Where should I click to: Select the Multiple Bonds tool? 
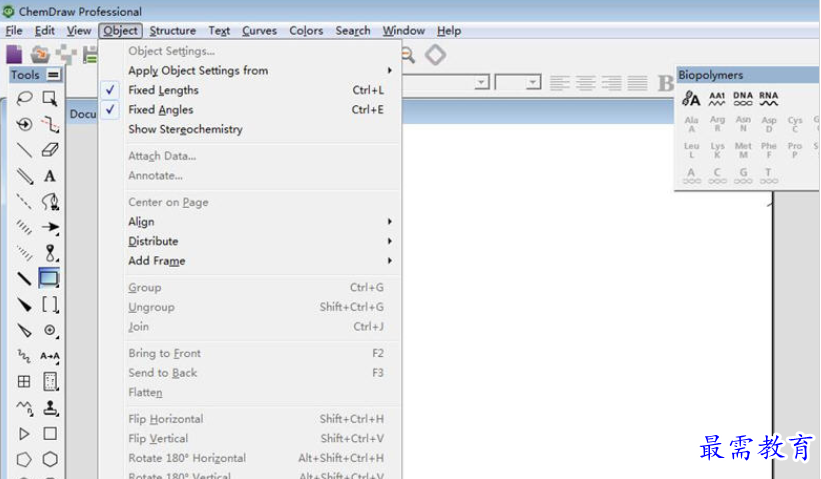(24, 176)
